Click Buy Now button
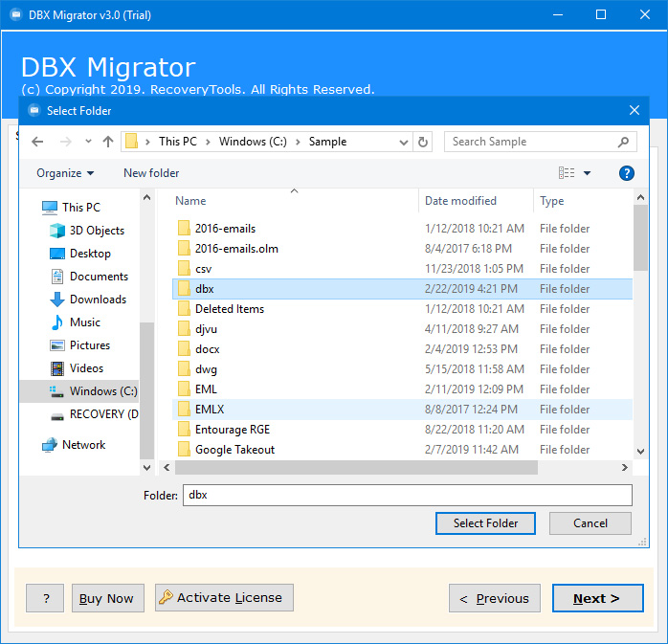Screen dimensions: 668x644 [x=108, y=598]
